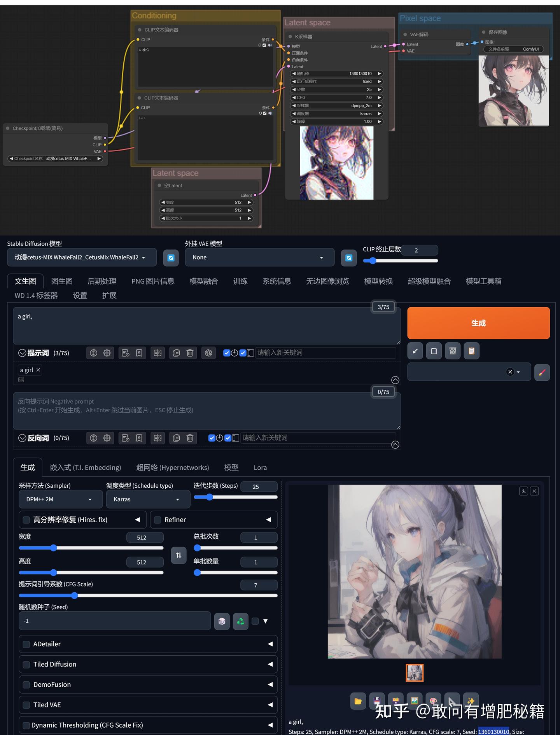Click the prompt row globe translate icon
The image size is (560, 735).
93,353
